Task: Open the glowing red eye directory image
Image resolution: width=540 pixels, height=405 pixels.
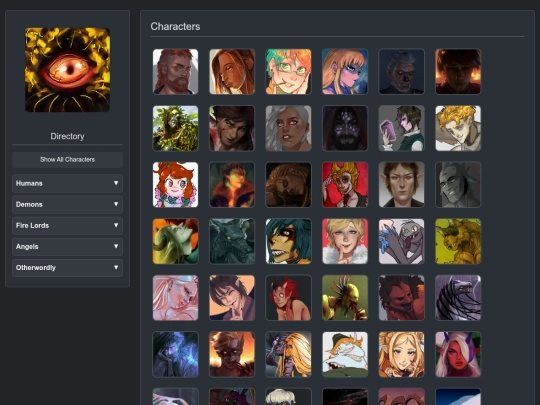Action: [x=68, y=70]
